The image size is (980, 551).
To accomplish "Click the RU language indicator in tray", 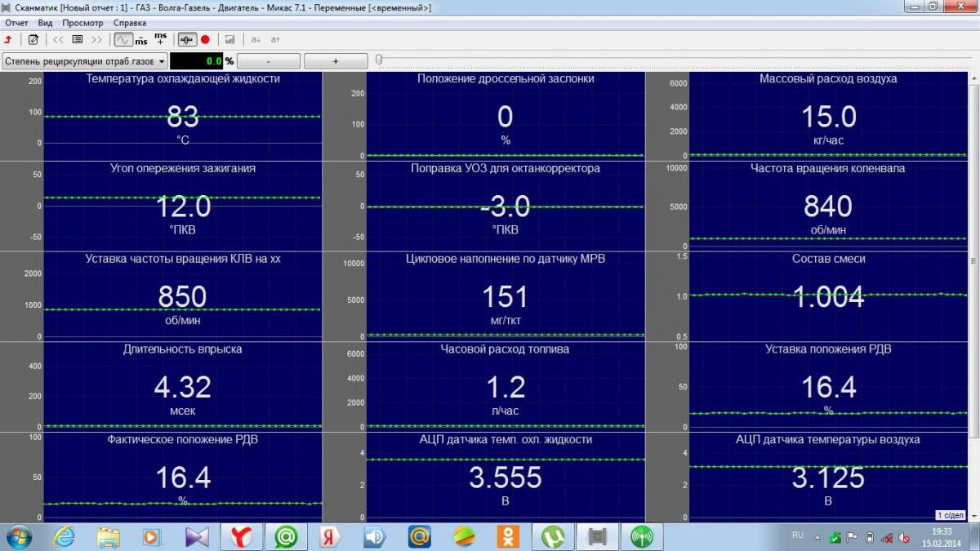I will tap(797, 535).
